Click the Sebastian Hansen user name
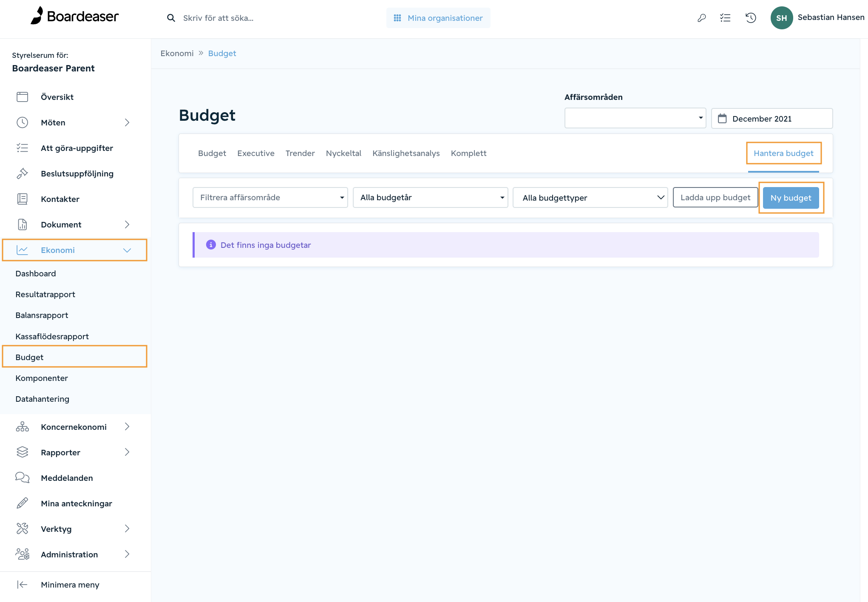 coord(831,17)
